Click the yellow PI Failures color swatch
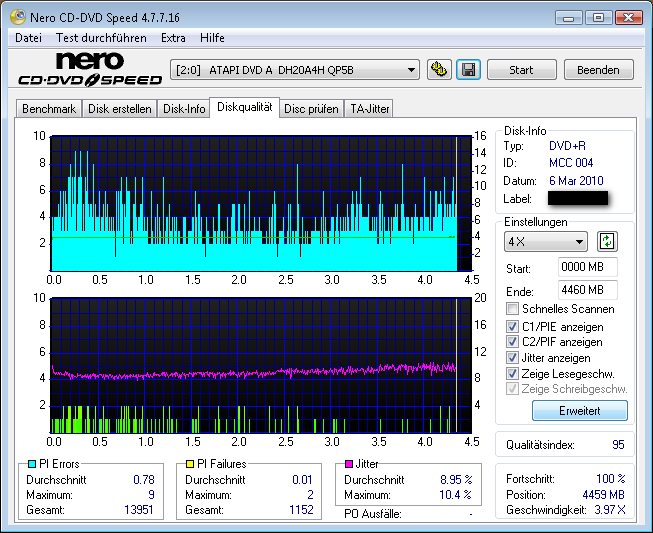653x533 pixels. (190, 464)
